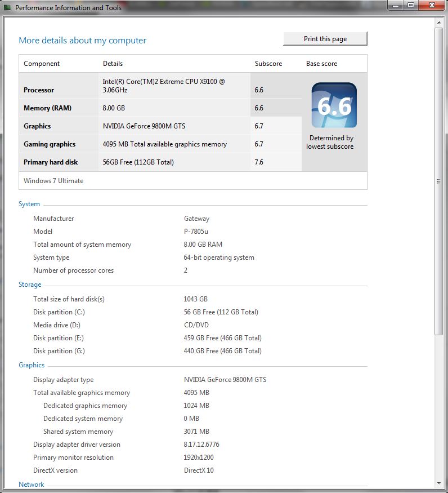Select the Primary hard disk row label

[x=51, y=162]
